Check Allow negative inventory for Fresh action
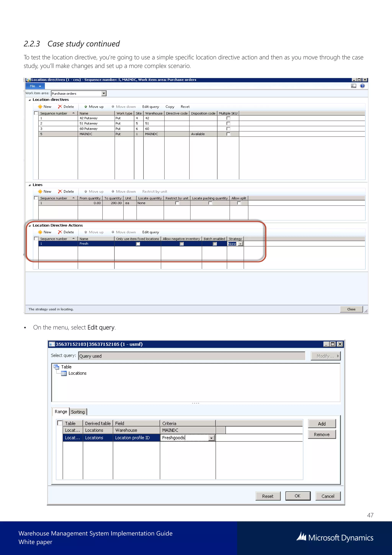 point(181,244)
